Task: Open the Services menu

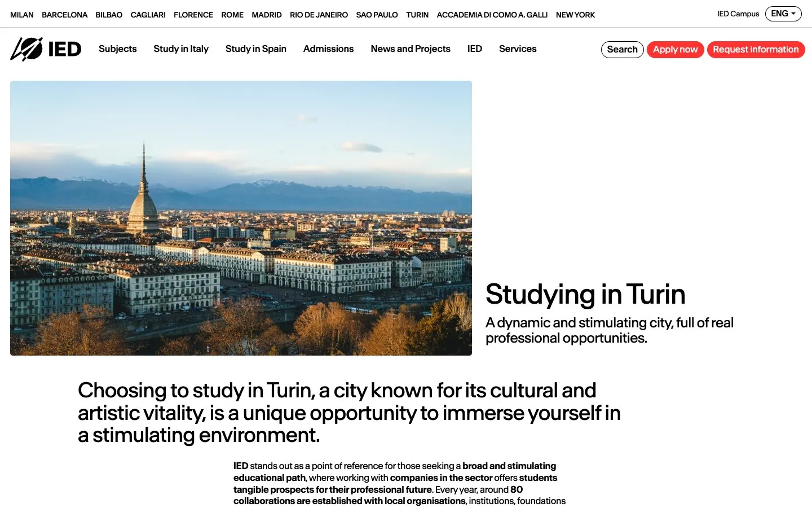Action: 518,49
